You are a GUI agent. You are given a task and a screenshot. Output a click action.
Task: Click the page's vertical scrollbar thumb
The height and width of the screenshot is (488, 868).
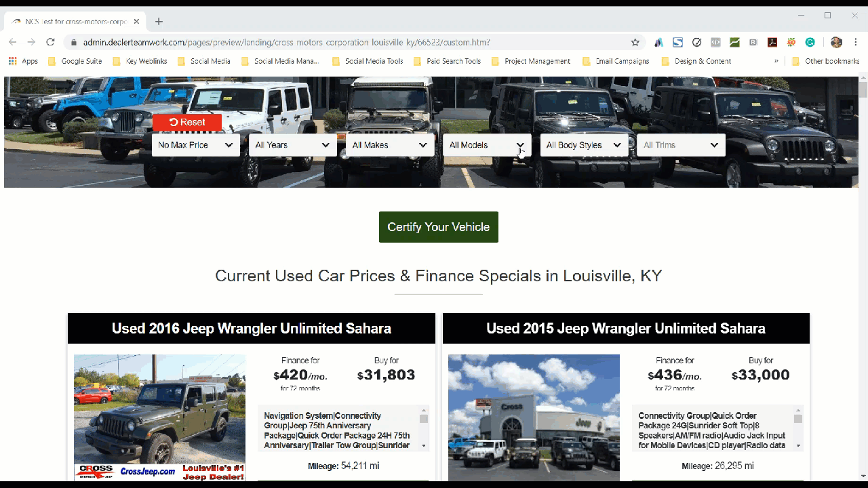click(x=863, y=89)
